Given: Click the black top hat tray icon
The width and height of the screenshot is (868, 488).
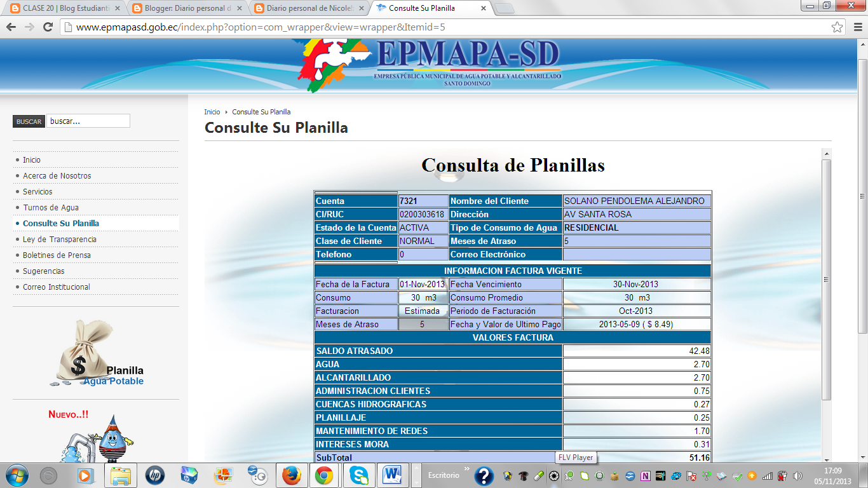Looking at the screenshot, I should click(x=524, y=476).
